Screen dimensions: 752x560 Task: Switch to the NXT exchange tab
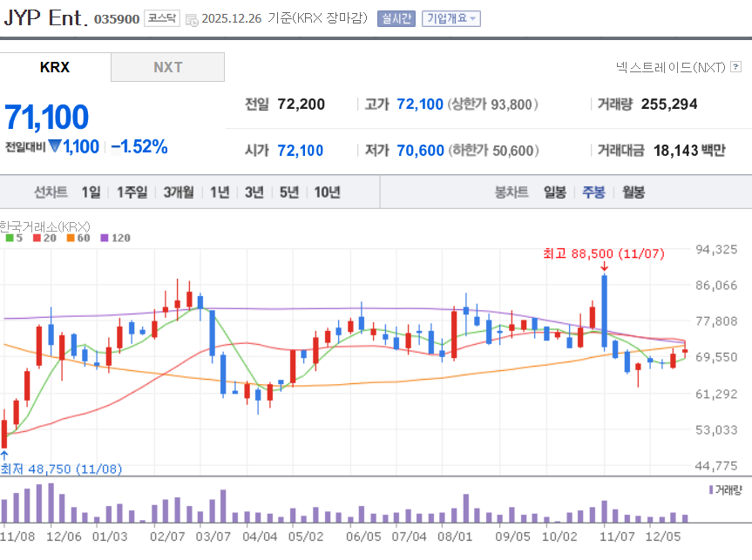[x=168, y=67]
